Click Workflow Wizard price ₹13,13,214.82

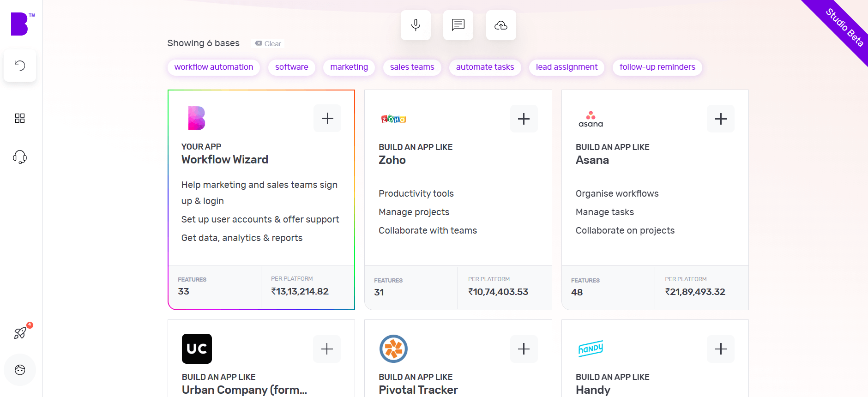coord(300,291)
